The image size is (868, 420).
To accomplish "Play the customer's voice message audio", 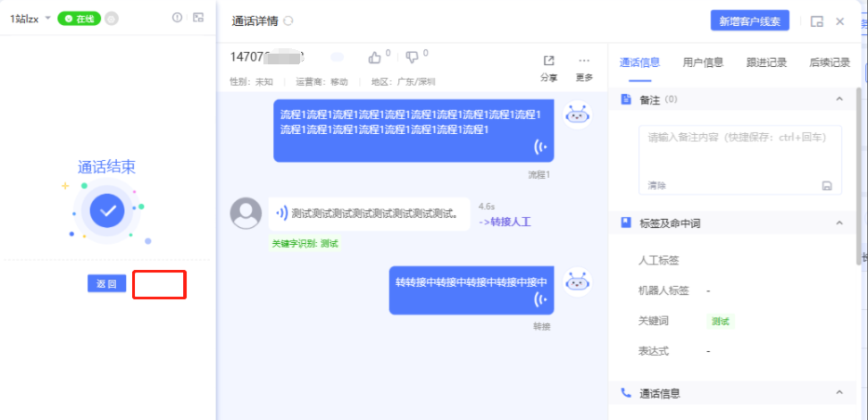I will pyautogui.click(x=281, y=214).
